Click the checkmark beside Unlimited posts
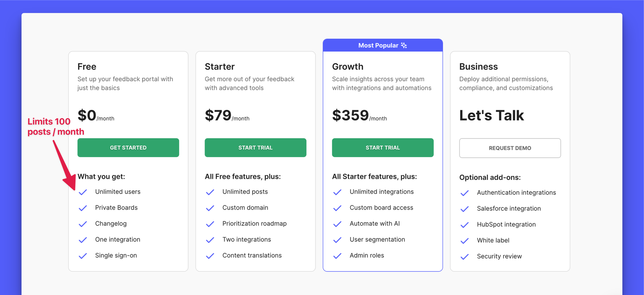The image size is (644, 295). (x=210, y=192)
